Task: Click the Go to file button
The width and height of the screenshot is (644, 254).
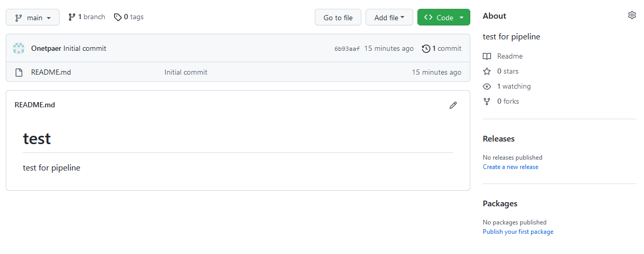Action: pyautogui.click(x=338, y=17)
